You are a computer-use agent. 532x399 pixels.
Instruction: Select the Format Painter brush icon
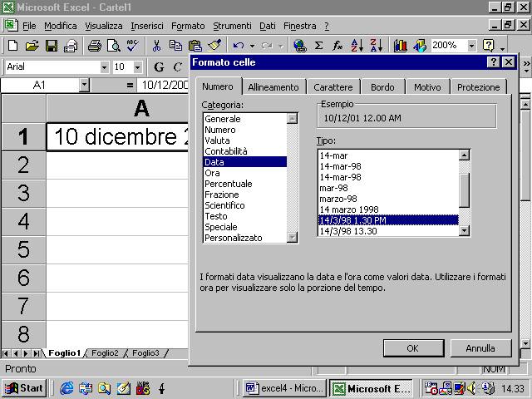[x=214, y=46]
